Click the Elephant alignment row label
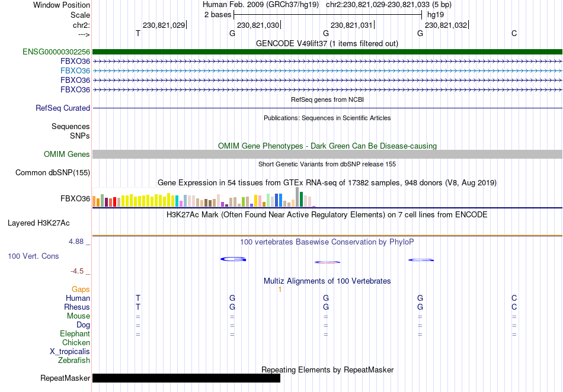 coord(75,333)
